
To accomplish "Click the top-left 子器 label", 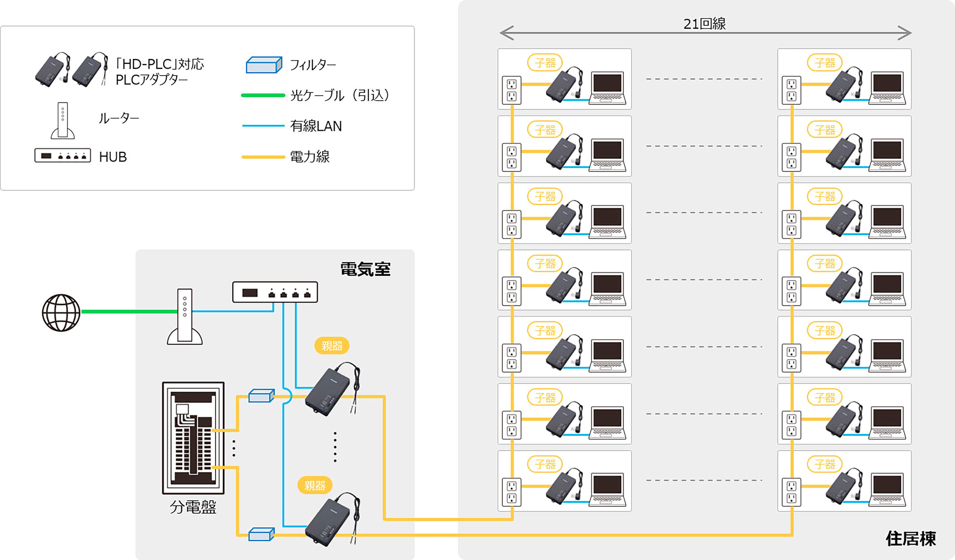I will [x=545, y=62].
